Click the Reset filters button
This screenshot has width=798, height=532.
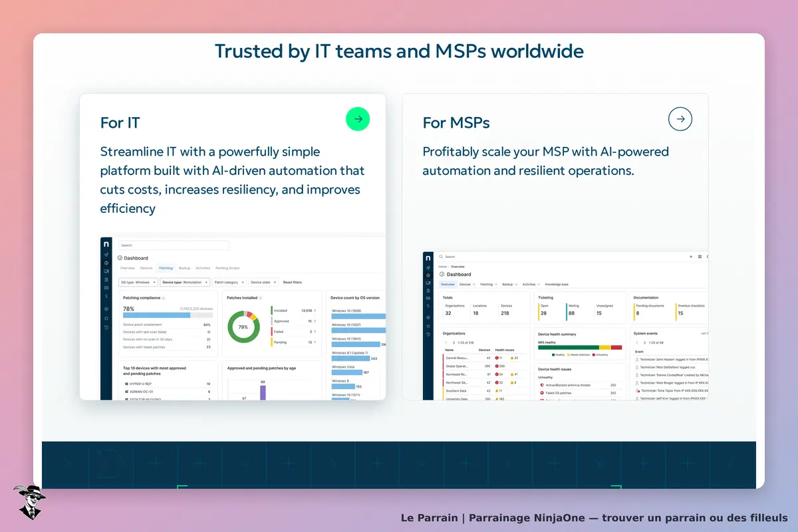click(x=292, y=282)
